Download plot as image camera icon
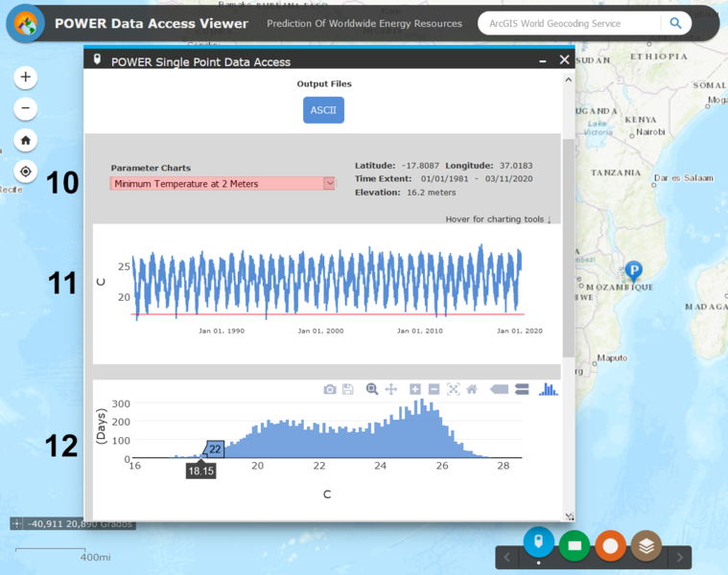This screenshot has width=728, height=575. tap(330, 389)
